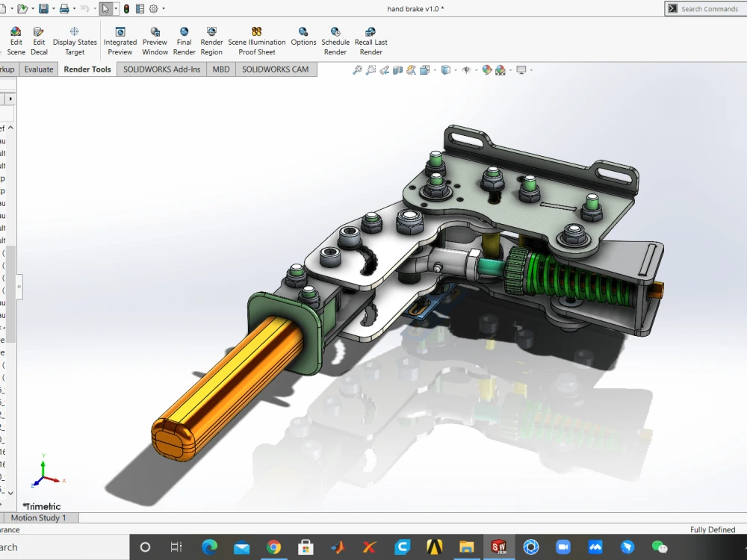Image resolution: width=747 pixels, height=560 pixels.
Task: Select the Render Tools tab
Action: (87, 69)
